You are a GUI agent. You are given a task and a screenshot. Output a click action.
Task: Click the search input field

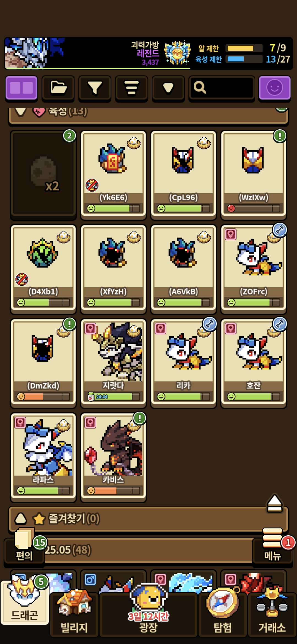(x=222, y=88)
